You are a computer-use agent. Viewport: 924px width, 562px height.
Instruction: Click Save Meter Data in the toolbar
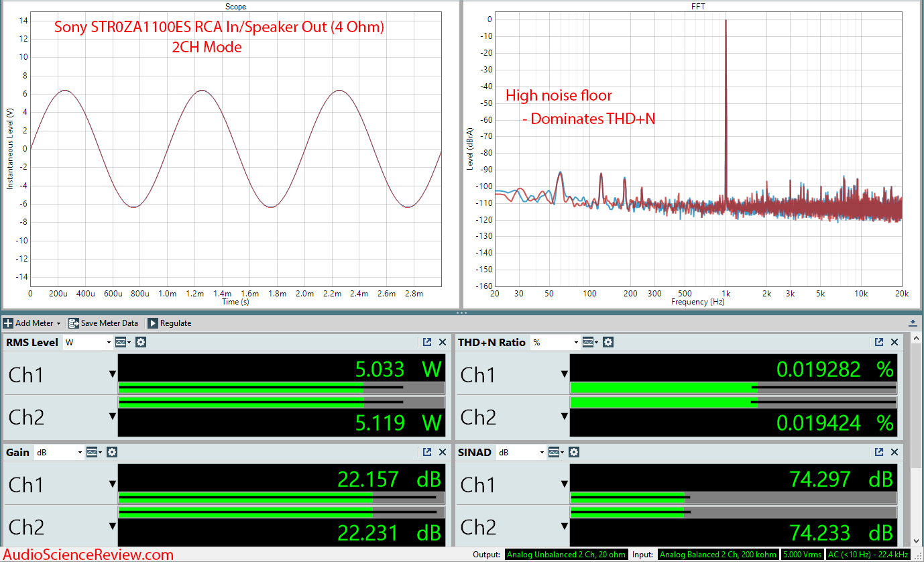click(x=103, y=323)
